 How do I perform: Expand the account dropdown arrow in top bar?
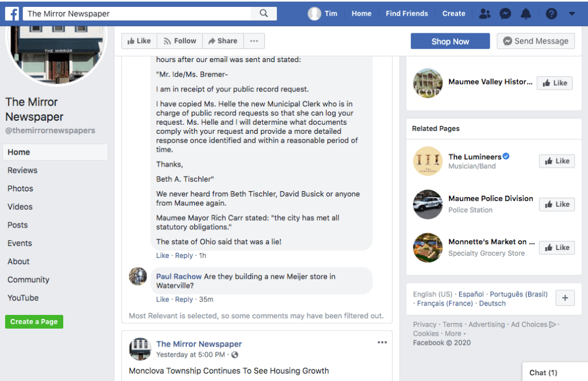click(x=572, y=14)
